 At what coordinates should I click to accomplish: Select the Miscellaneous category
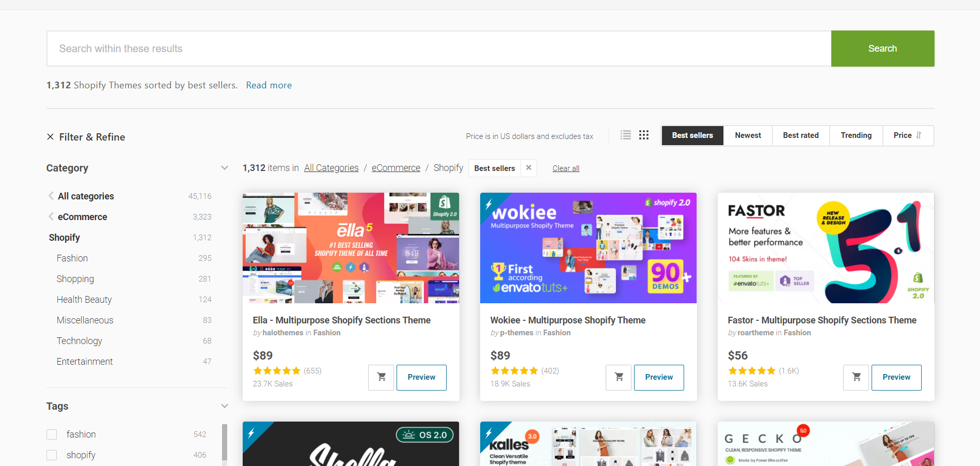point(85,320)
